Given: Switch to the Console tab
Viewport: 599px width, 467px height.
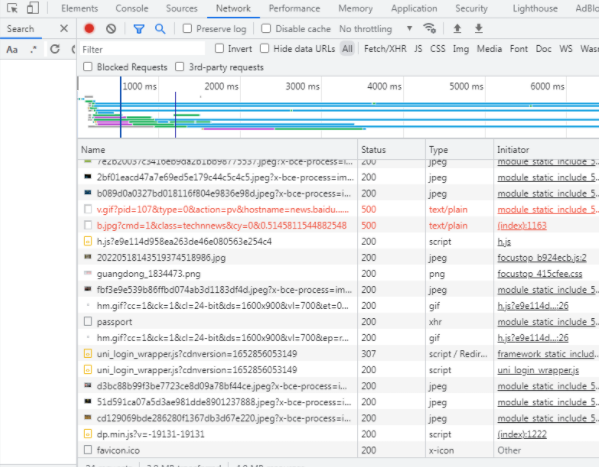Looking at the screenshot, I should point(132,8).
